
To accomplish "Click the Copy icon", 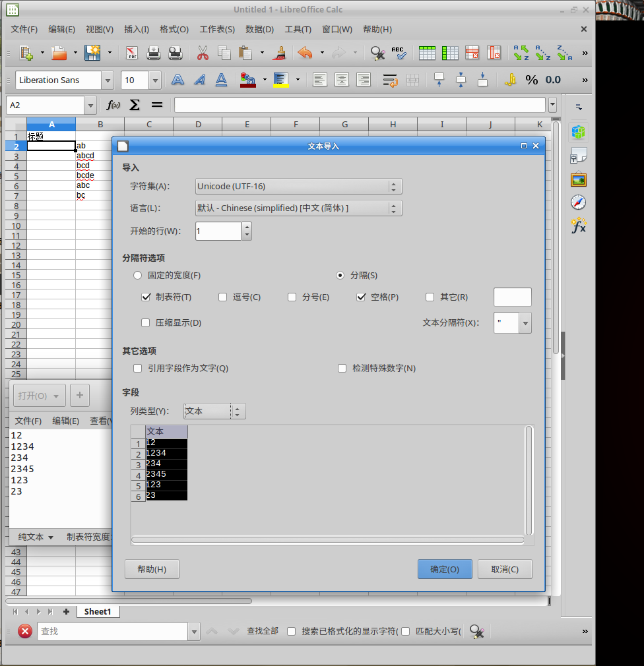I will (224, 53).
